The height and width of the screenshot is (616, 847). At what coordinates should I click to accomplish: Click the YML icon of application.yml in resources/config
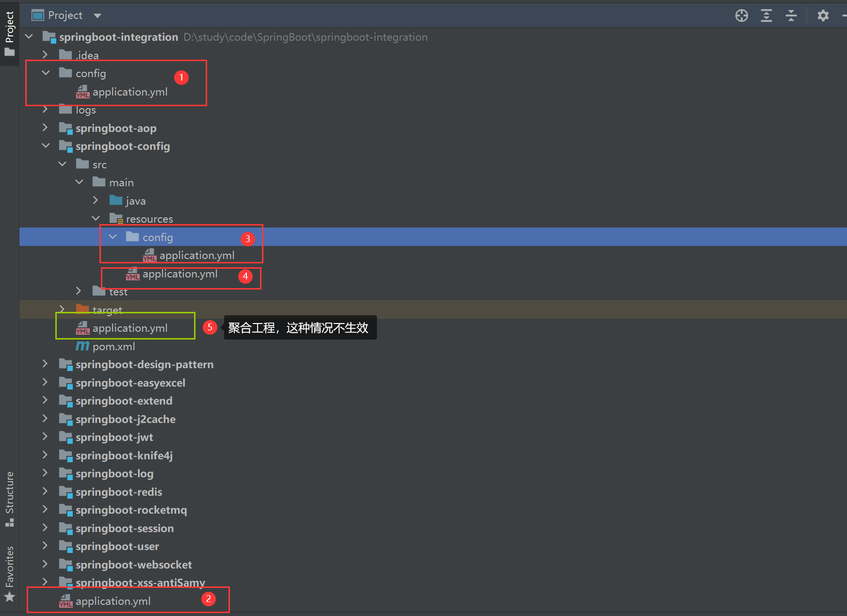[149, 255]
